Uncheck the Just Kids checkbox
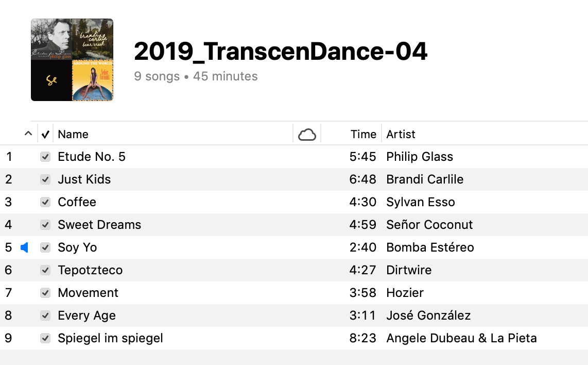The image size is (588, 365). point(45,179)
